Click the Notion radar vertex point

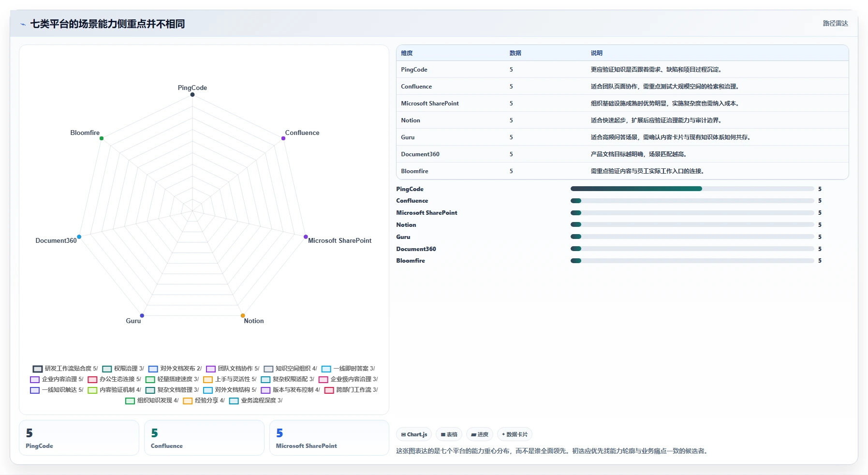(x=243, y=315)
